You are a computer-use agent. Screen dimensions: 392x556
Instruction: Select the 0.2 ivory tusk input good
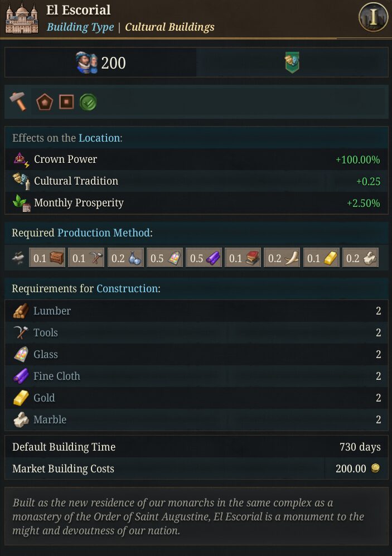coord(282,258)
